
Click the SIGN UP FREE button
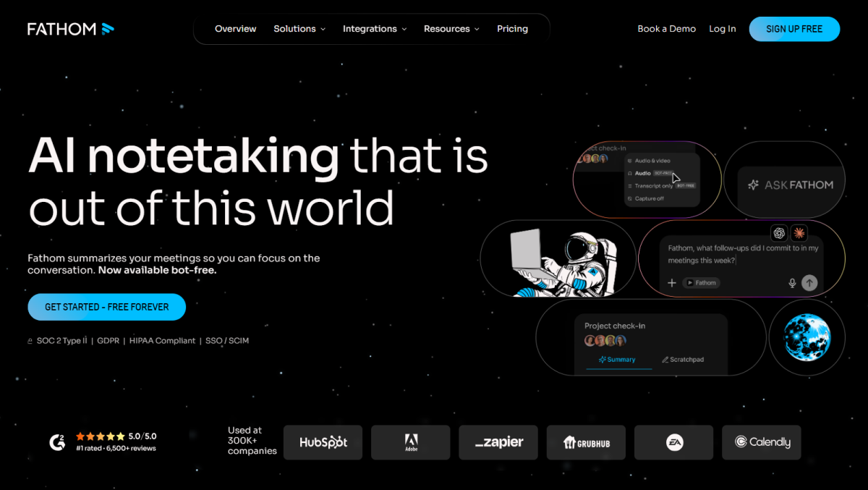[x=794, y=29]
